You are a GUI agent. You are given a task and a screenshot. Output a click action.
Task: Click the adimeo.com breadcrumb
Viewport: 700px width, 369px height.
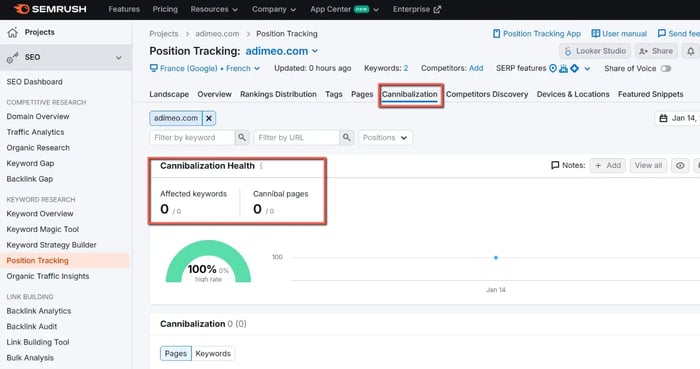[217, 33]
